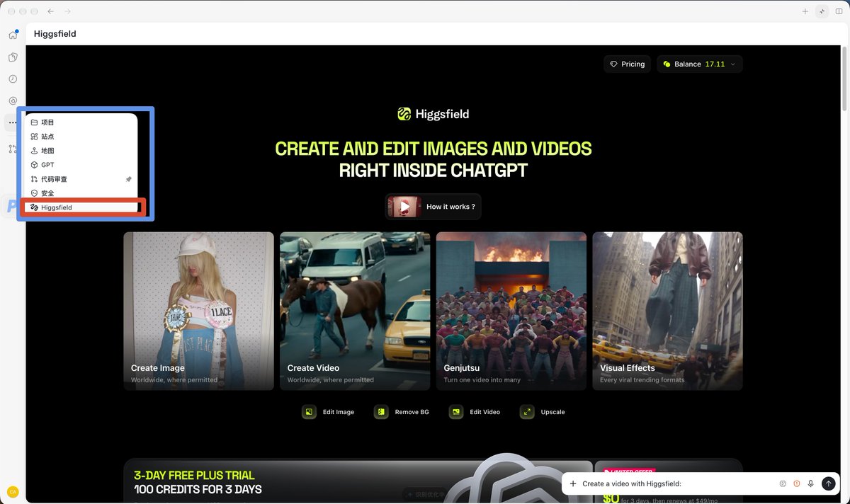Open the Visual Effects card
The image size is (850, 504).
point(668,311)
